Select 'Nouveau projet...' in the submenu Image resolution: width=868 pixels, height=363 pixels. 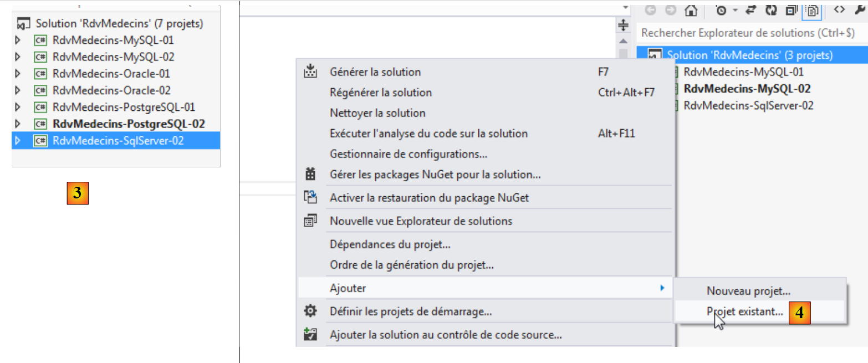point(748,291)
